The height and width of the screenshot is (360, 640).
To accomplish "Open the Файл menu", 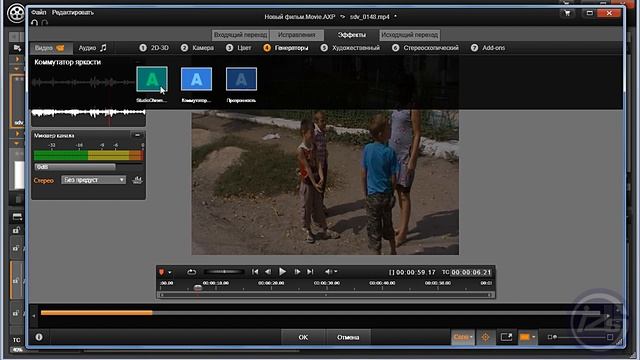I will pos(39,13).
